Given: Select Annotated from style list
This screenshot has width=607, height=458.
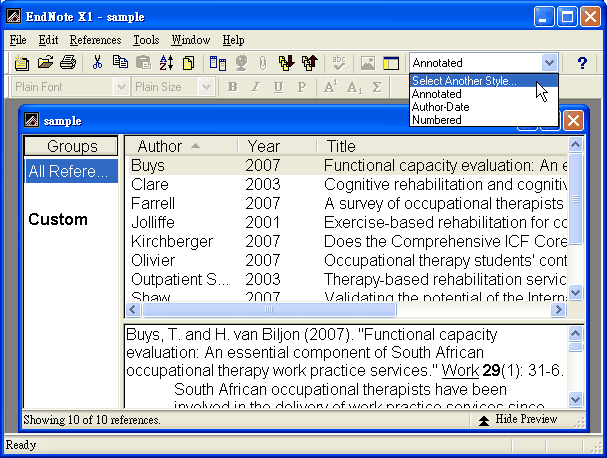Looking at the screenshot, I should pos(484,94).
